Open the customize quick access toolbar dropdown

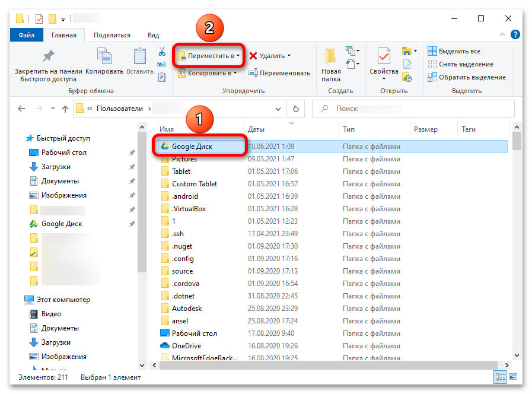pos(63,20)
